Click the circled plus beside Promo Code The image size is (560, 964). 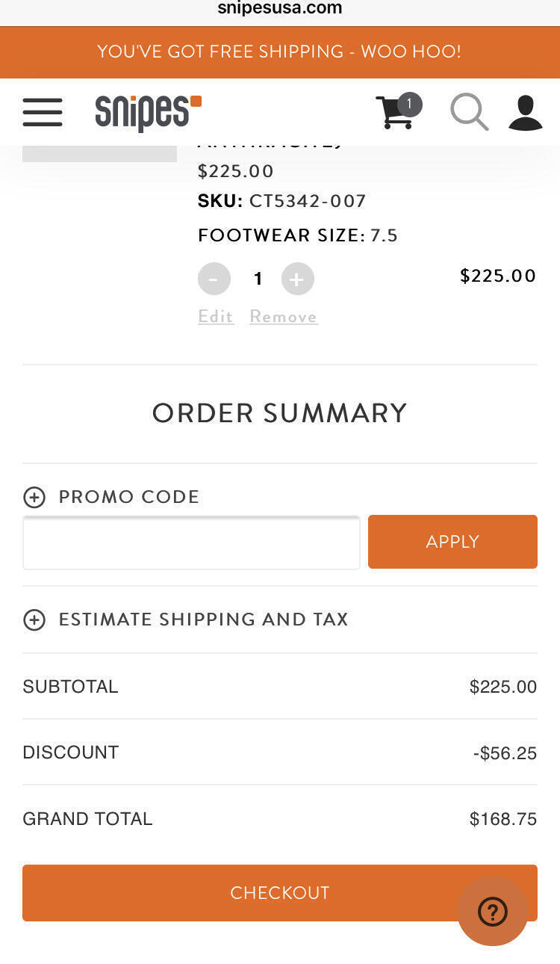click(34, 497)
